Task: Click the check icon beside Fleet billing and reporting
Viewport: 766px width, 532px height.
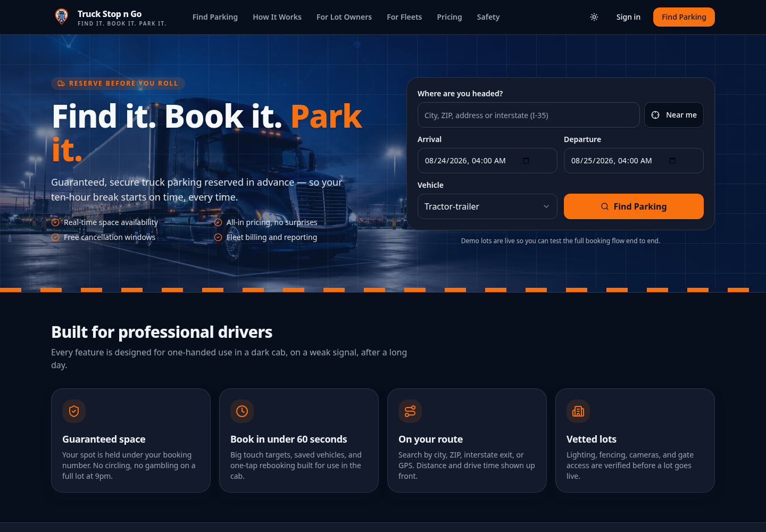Action: (x=218, y=237)
